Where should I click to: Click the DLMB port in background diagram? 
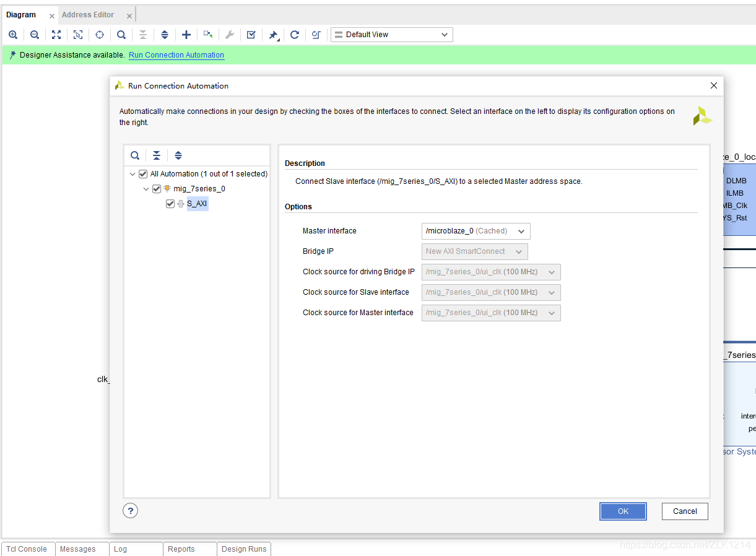click(736, 181)
